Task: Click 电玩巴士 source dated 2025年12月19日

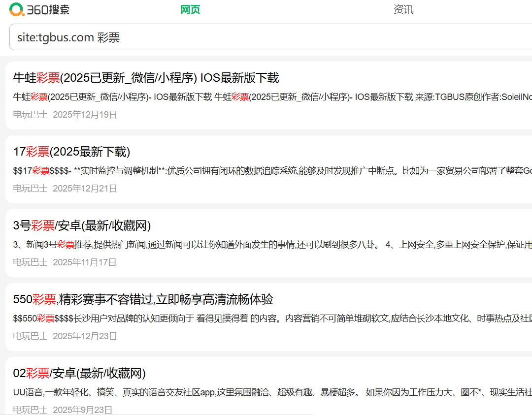Action: click(x=30, y=115)
